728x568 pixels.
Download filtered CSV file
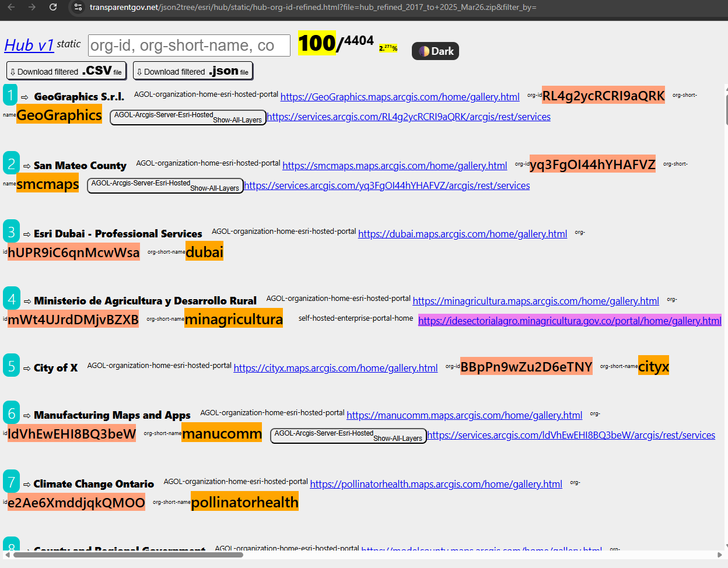click(x=66, y=71)
